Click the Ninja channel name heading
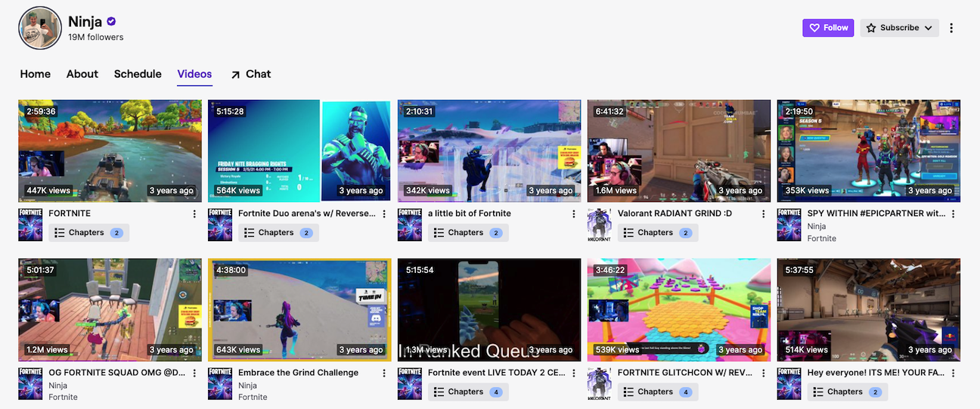Screen dimensions: 980x409 (85, 21)
